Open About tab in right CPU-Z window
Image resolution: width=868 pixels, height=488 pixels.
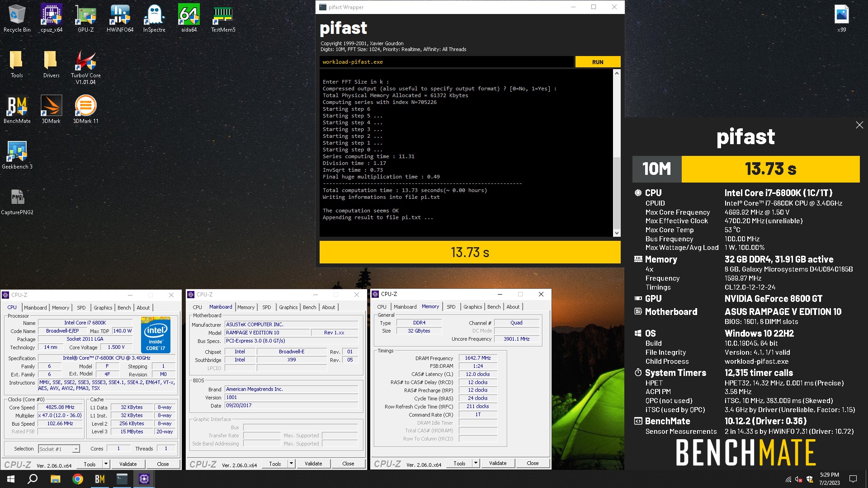pyautogui.click(x=513, y=307)
